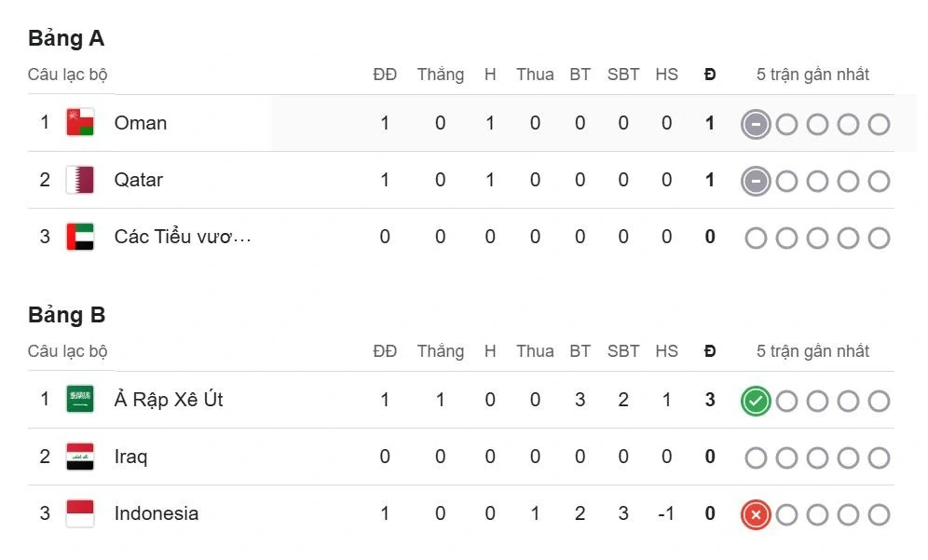Open the Indonesia team name link

157,513
